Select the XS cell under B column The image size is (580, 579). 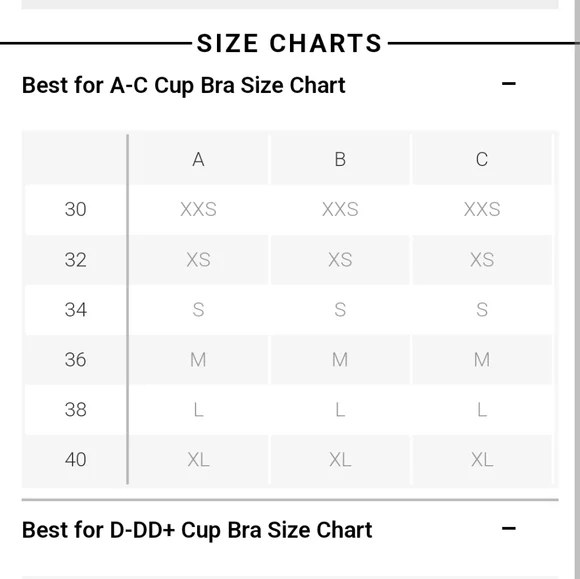(x=340, y=260)
